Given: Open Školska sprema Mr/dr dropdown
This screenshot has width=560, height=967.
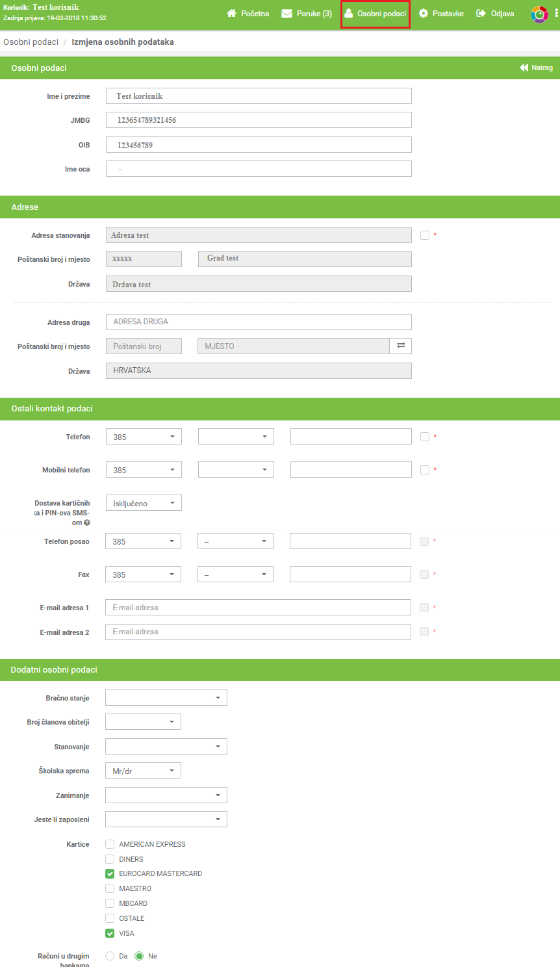Looking at the screenshot, I should pos(143,771).
